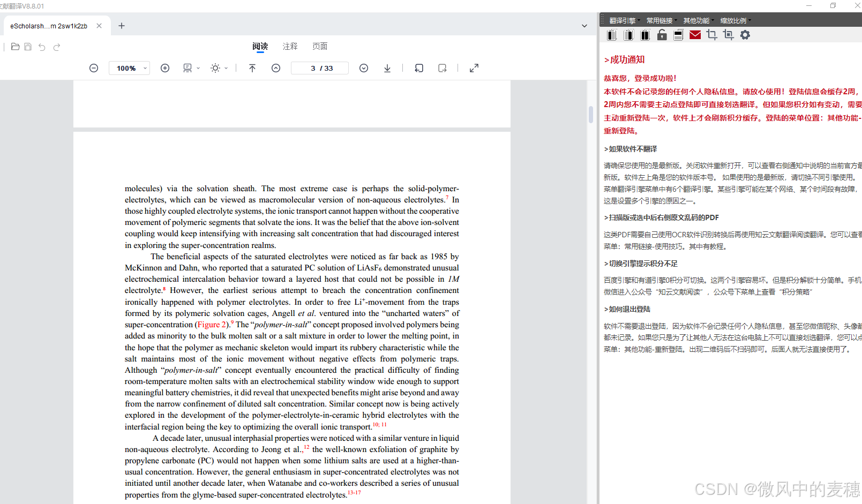Click the red envelope mail icon
The height and width of the screenshot is (504, 862).
tap(695, 35)
